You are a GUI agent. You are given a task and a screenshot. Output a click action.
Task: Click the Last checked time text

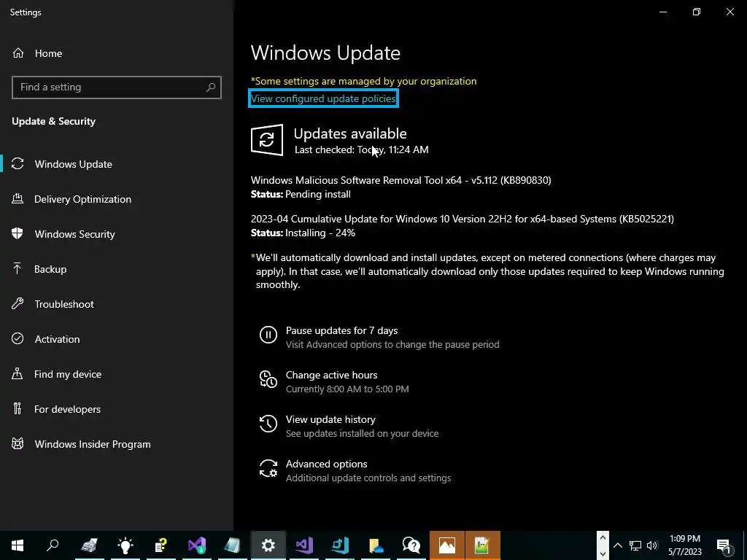tap(362, 149)
